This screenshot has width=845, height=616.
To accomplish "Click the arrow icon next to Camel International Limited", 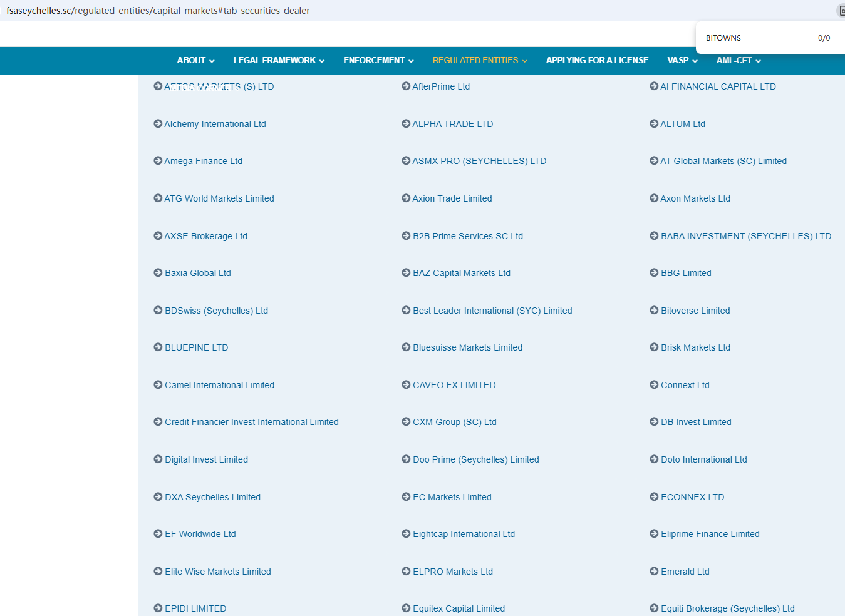I will [x=158, y=385].
